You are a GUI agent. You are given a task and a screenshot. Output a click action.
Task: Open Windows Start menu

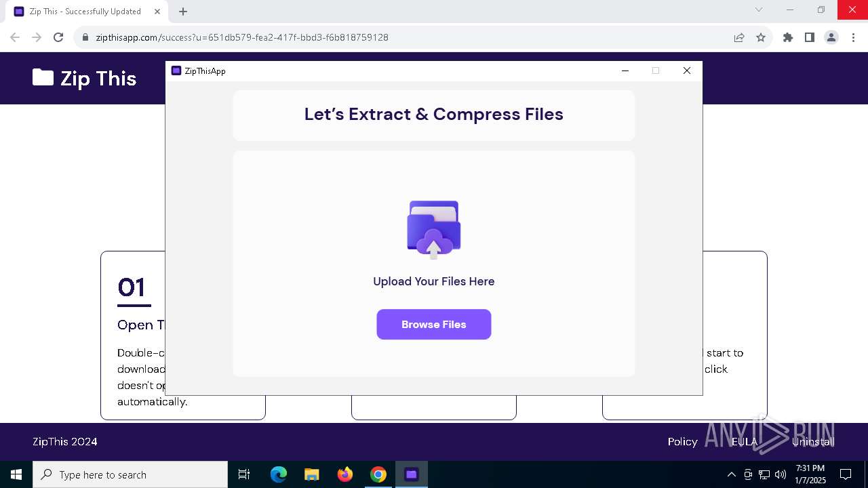coord(16,474)
